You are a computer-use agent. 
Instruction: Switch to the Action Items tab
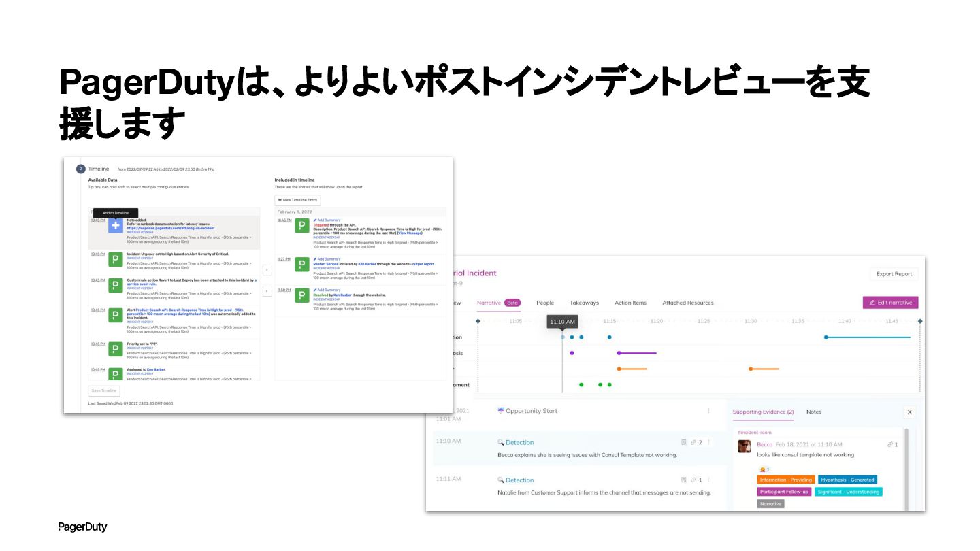(x=631, y=303)
